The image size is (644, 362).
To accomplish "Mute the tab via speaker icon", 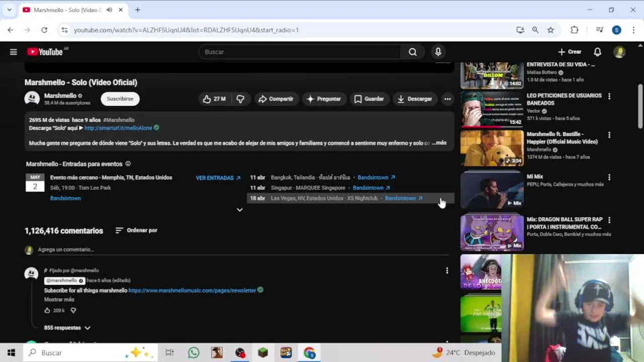I will click(x=110, y=10).
